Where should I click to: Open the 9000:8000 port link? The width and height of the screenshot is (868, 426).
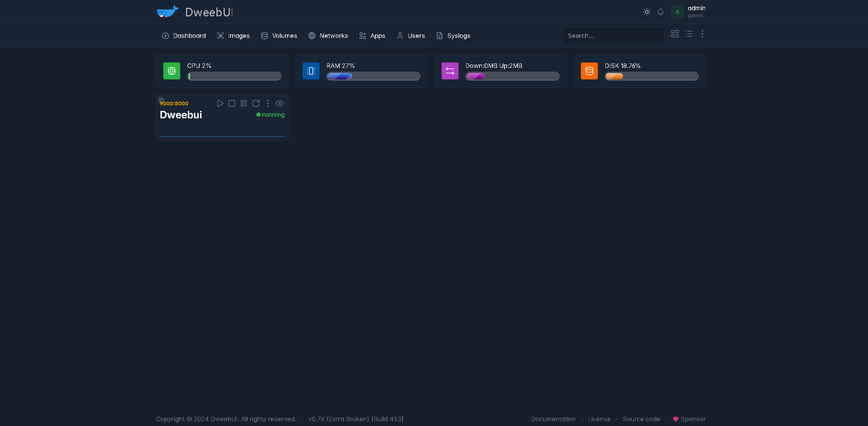174,103
